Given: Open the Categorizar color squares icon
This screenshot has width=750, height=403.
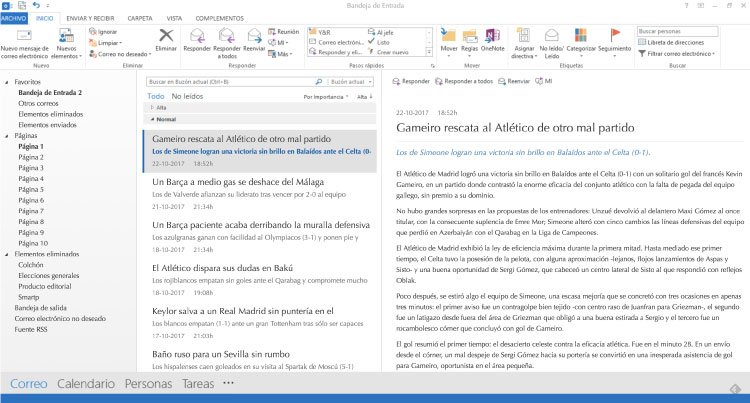Looking at the screenshot, I should [x=581, y=35].
